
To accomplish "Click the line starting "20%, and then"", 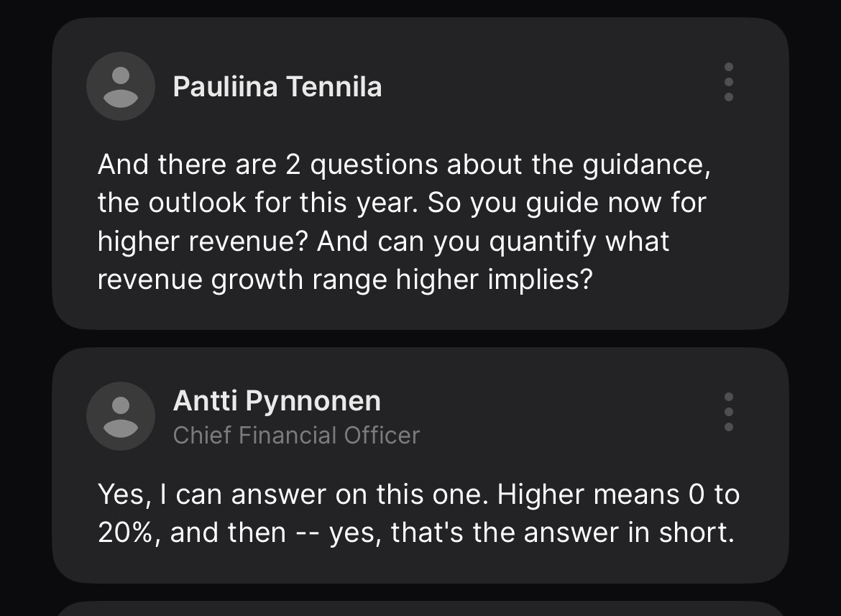I will [x=415, y=533].
